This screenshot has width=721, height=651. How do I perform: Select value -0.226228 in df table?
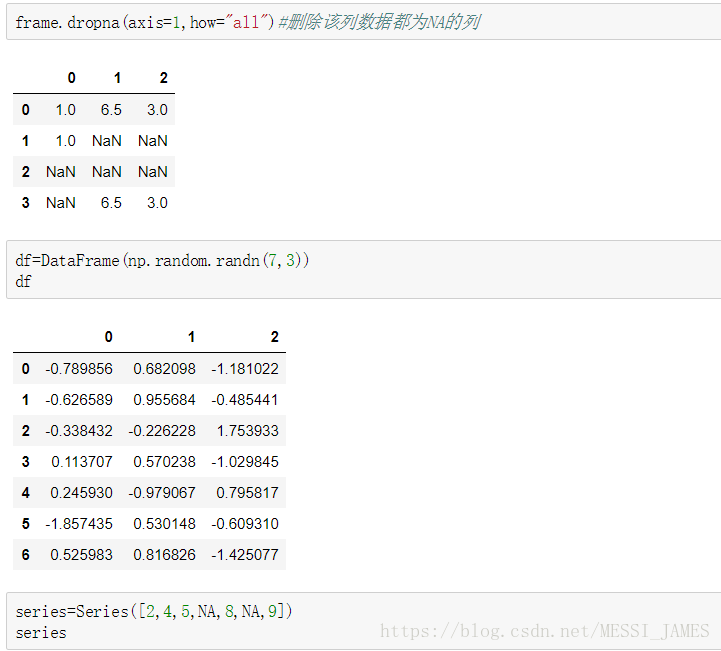coord(162,431)
